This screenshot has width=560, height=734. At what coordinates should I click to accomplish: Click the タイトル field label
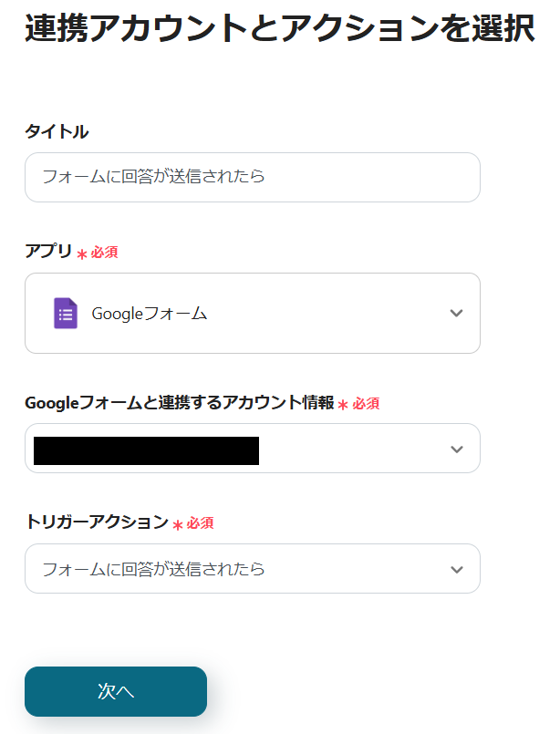point(57,132)
